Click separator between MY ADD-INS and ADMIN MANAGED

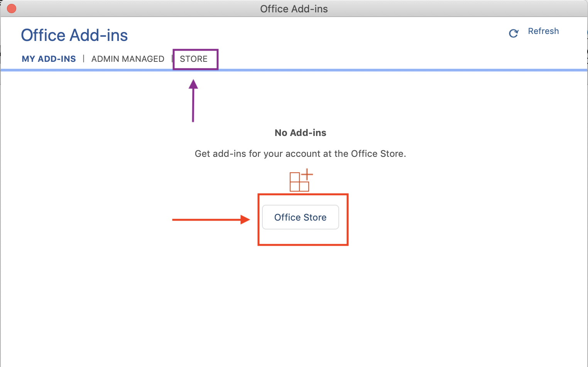point(84,59)
